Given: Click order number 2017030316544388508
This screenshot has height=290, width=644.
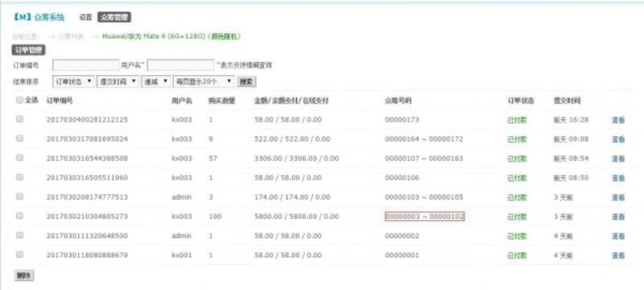Looking at the screenshot, I should tap(87, 159).
